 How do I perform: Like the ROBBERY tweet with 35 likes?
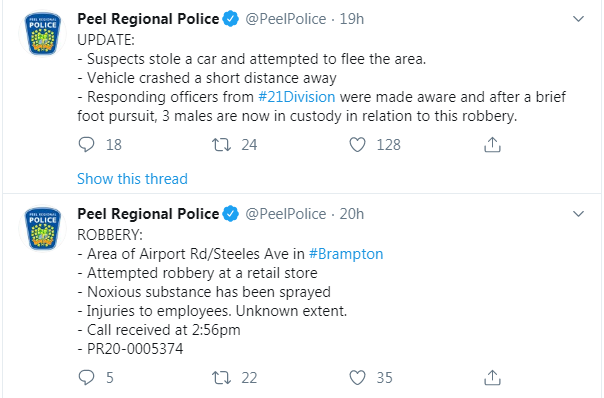click(x=357, y=378)
